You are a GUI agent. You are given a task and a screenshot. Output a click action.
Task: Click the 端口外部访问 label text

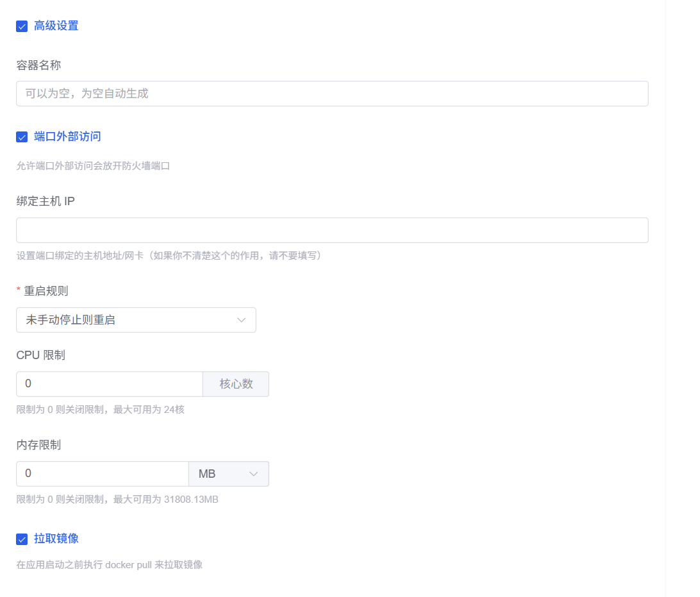(67, 137)
